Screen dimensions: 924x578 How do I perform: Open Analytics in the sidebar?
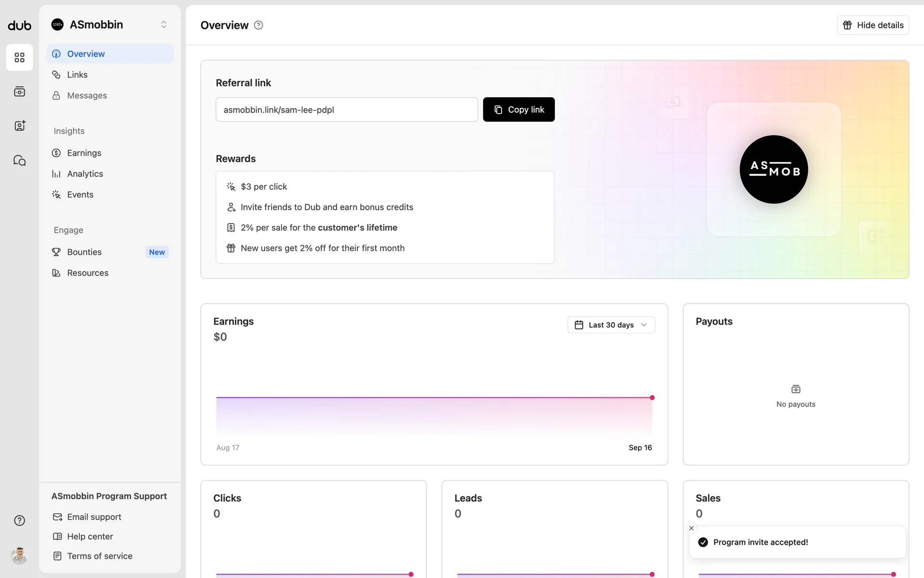(85, 174)
